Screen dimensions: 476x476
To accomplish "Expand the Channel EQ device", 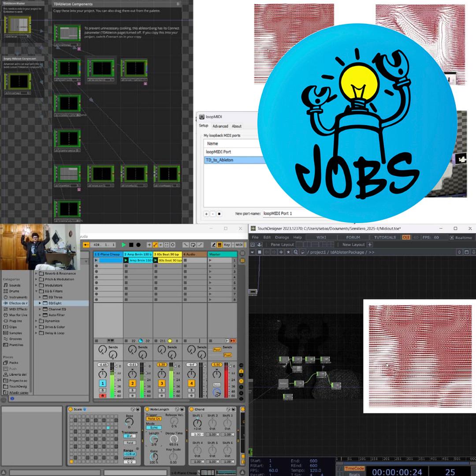I will pos(40,309).
